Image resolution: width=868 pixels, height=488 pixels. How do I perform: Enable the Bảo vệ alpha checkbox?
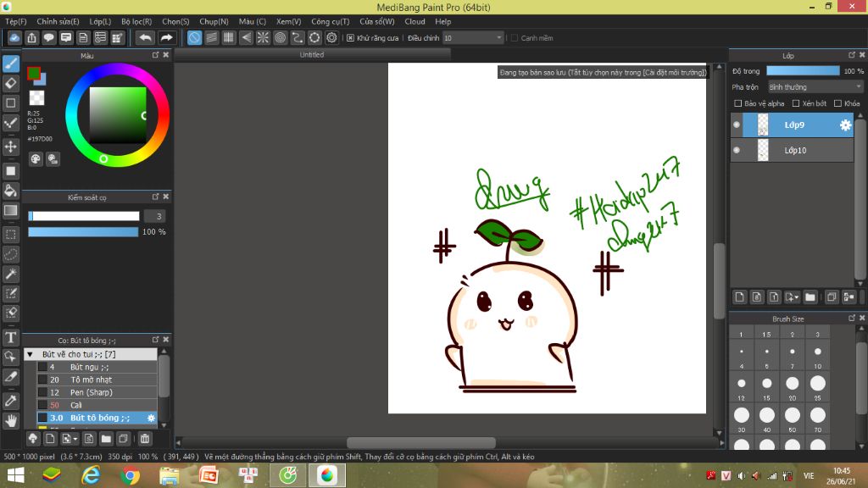pyautogui.click(x=738, y=103)
